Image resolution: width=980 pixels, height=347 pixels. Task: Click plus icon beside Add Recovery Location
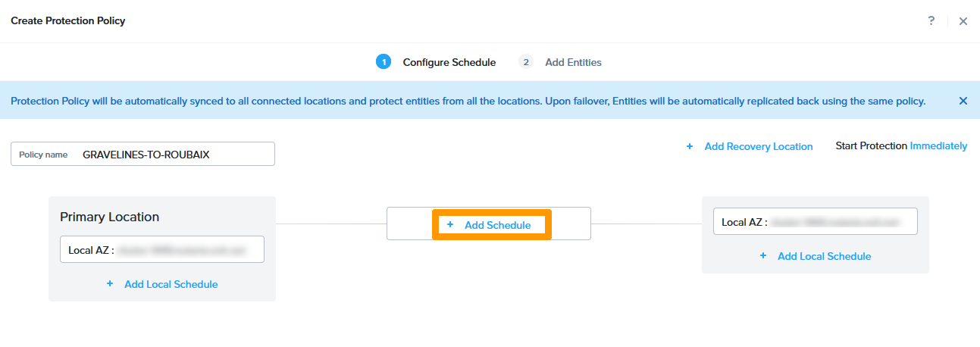pos(690,146)
